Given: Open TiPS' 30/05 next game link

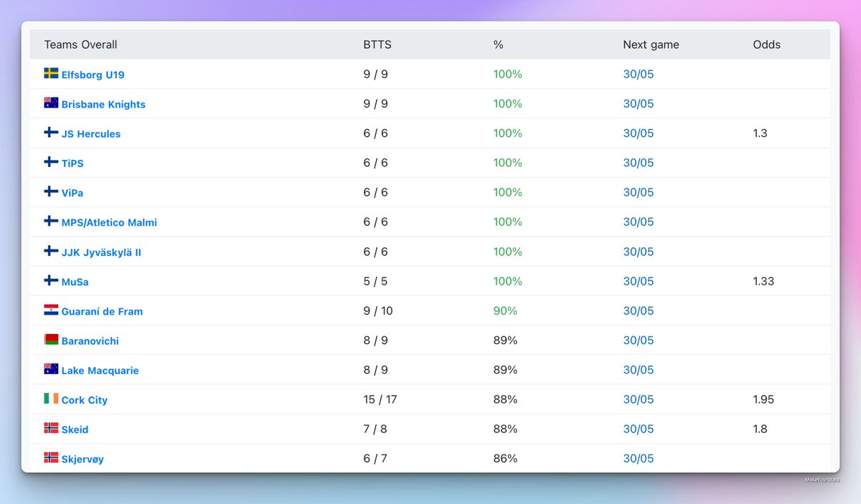Looking at the screenshot, I should coord(639,163).
